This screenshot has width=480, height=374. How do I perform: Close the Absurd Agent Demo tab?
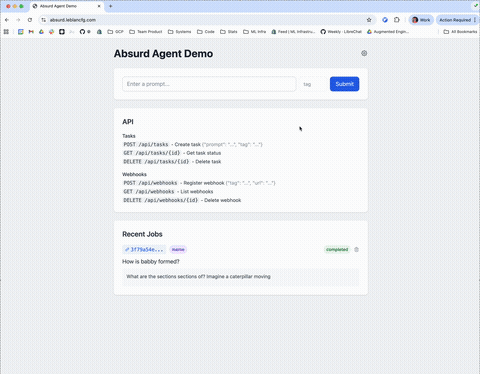click(99, 6)
